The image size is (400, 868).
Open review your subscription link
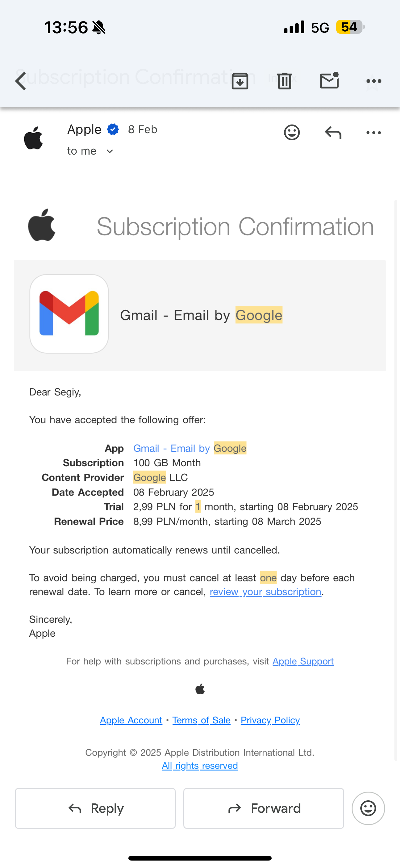(265, 592)
